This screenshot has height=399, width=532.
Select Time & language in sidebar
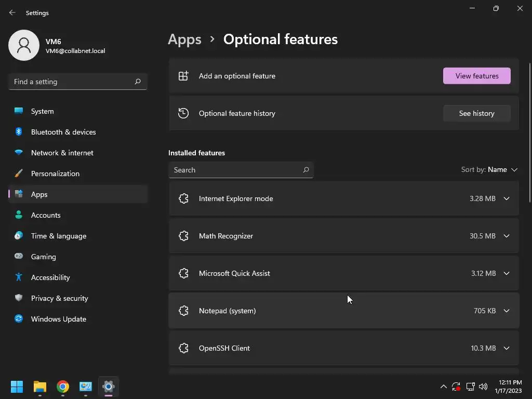(x=59, y=236)
